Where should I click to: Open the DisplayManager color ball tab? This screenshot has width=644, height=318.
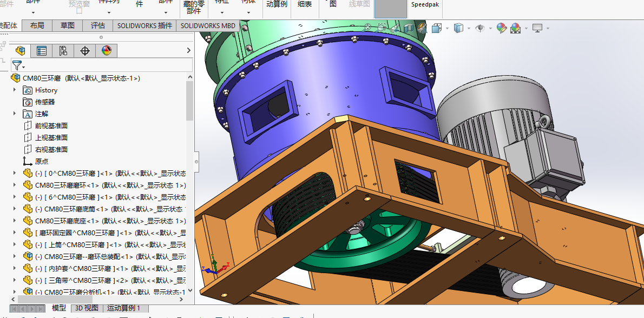click(x=107, y=50)
